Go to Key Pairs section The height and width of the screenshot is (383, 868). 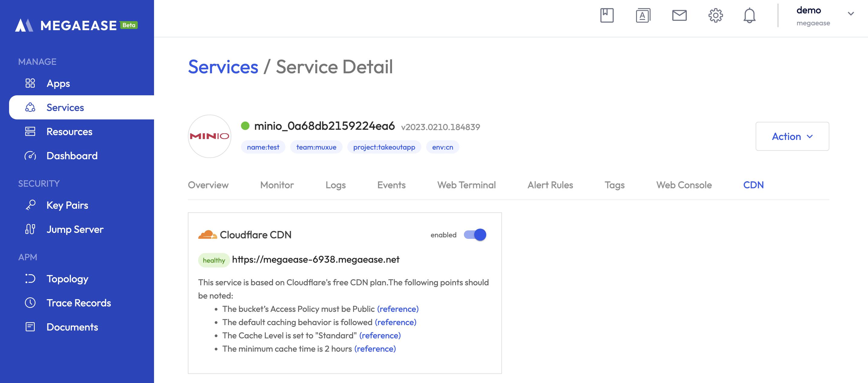(67, 205)
